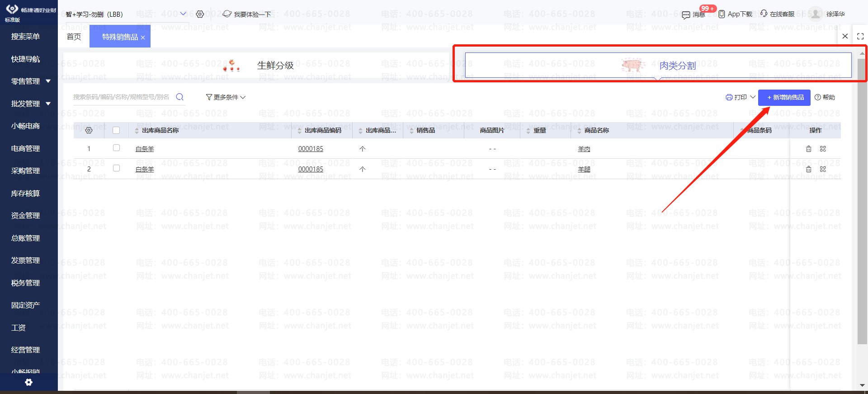Click the vertical scrollbar thumb
This screenshot has width=868, height=394.
click(x=862, y=201)
